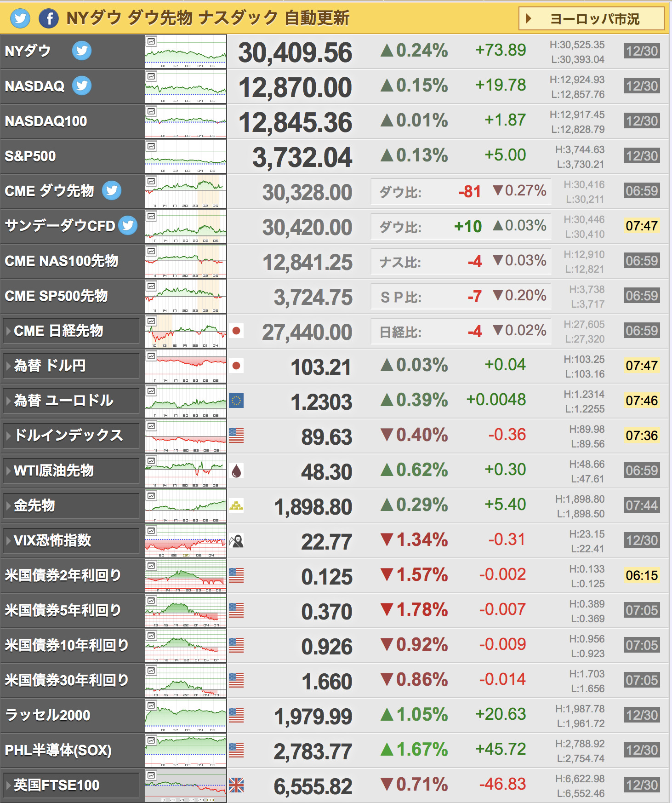Expand the CME 日経先物 section

pos(71,331)
